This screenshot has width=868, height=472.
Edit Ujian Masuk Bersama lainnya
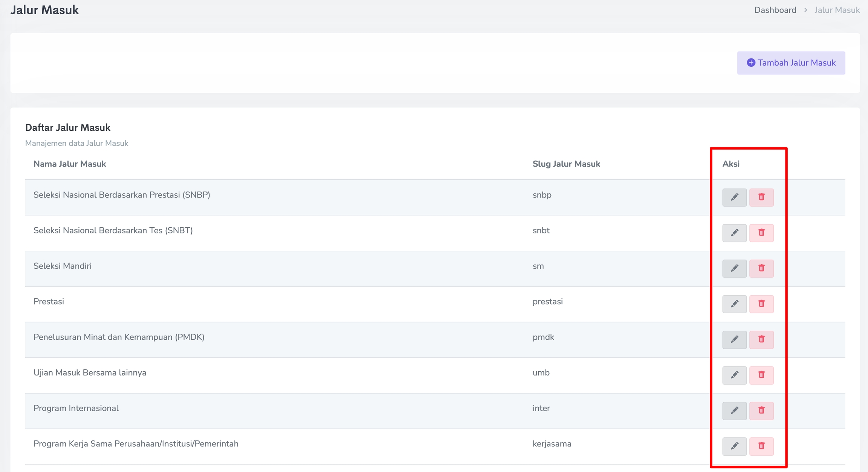(x=734, y=375)
